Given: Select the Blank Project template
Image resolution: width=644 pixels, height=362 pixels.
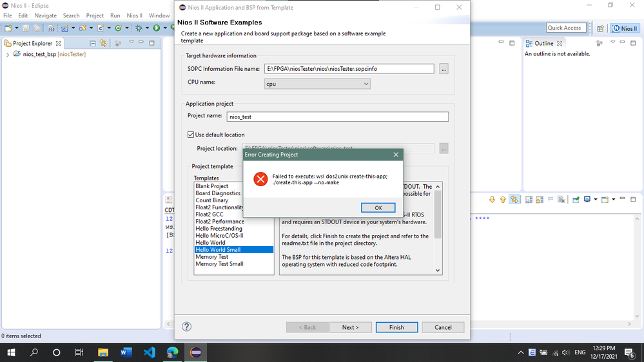Looking at the screenshot, I should (211, 186).
